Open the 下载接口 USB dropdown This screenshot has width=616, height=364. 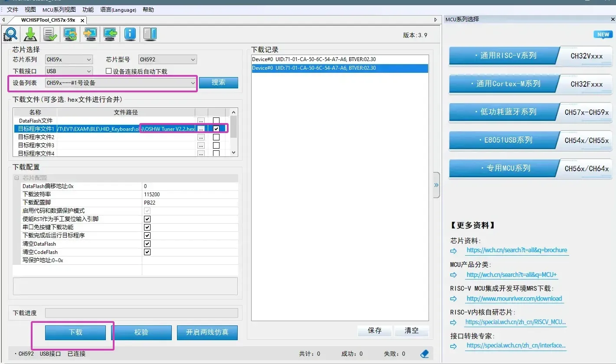[x=69, y=71]
